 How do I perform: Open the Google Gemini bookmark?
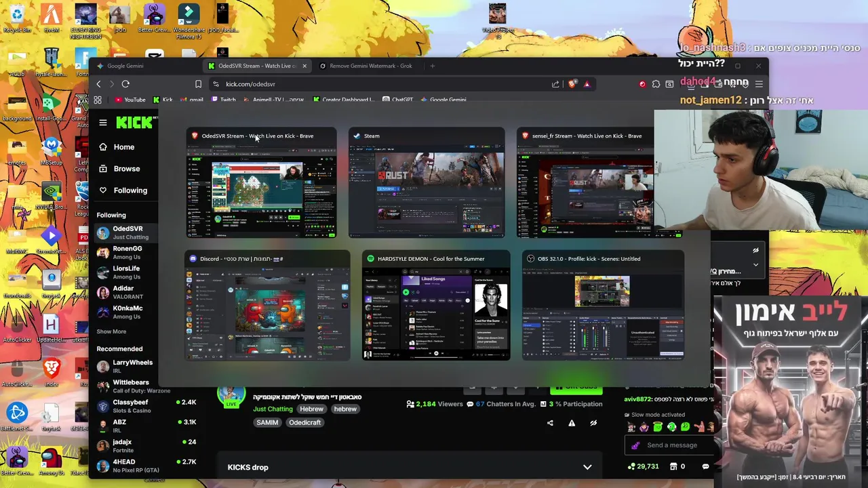[443, 100]
